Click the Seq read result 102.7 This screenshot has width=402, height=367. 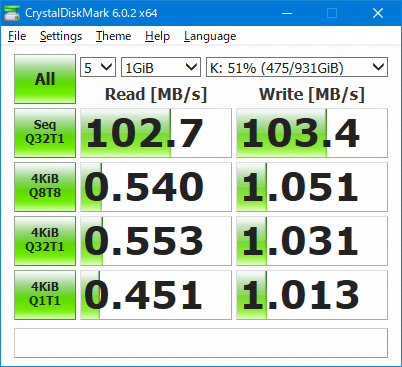156,133
